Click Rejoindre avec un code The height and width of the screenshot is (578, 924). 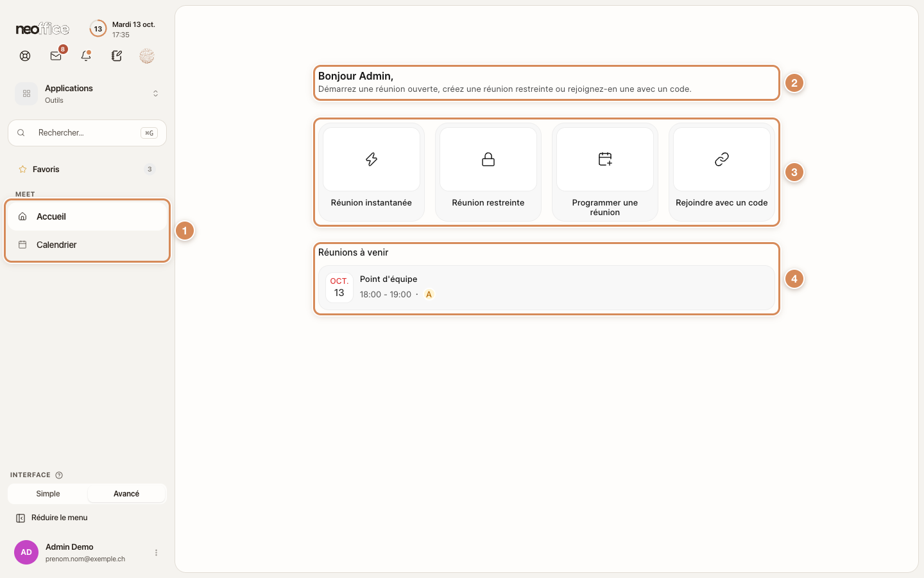[x=722, y=172]
